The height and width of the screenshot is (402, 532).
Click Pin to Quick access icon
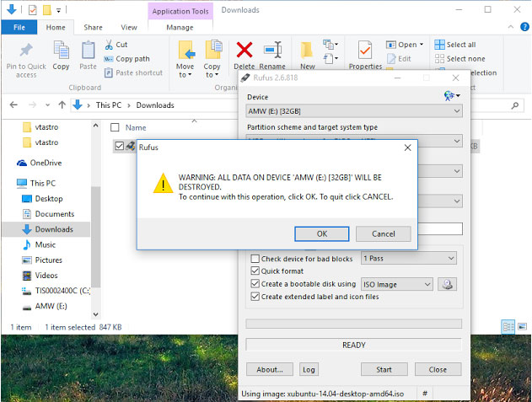[x=26, y=51]
